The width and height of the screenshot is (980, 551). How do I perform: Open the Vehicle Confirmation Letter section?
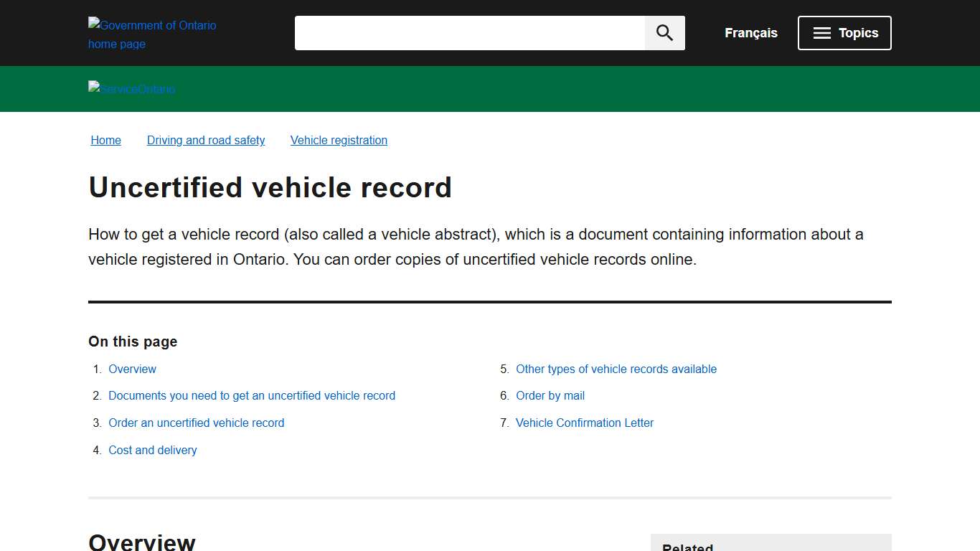[x=584, y=423]
